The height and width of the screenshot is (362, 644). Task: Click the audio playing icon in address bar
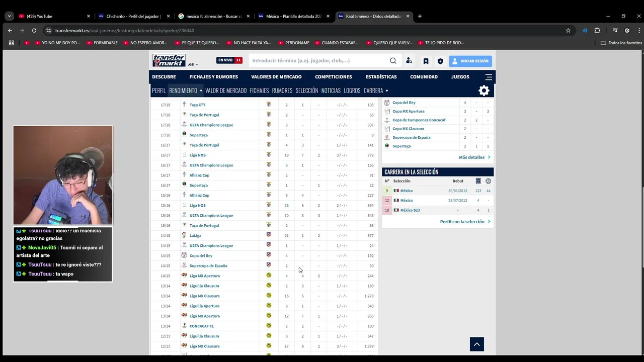tap(585, 30)
